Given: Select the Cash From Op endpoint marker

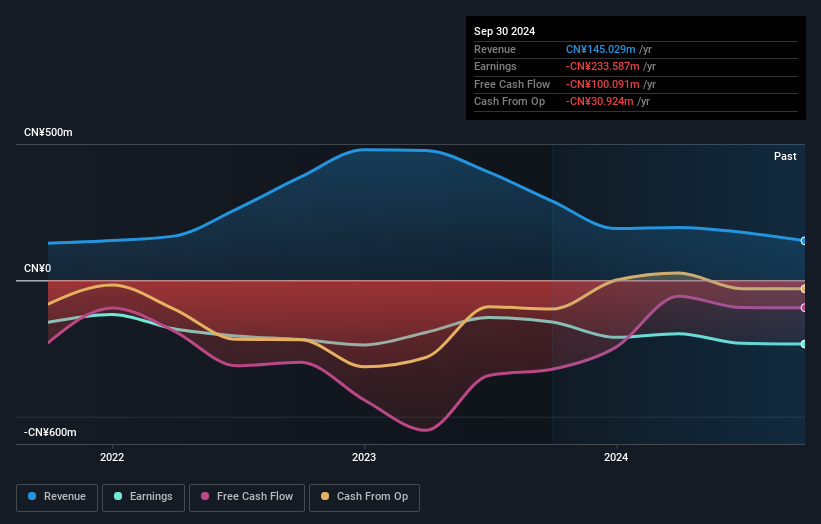Looking at the screenshot, I should point(803,289).
